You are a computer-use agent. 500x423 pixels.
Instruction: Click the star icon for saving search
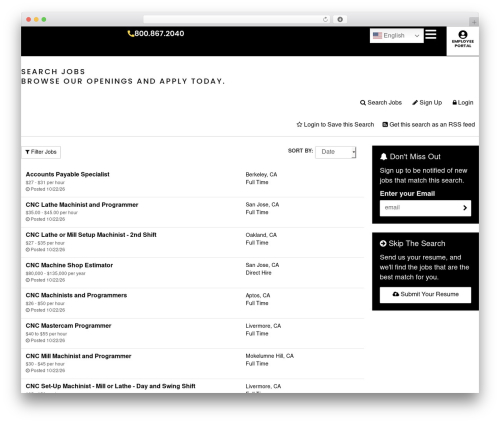(x=299, y=125)
